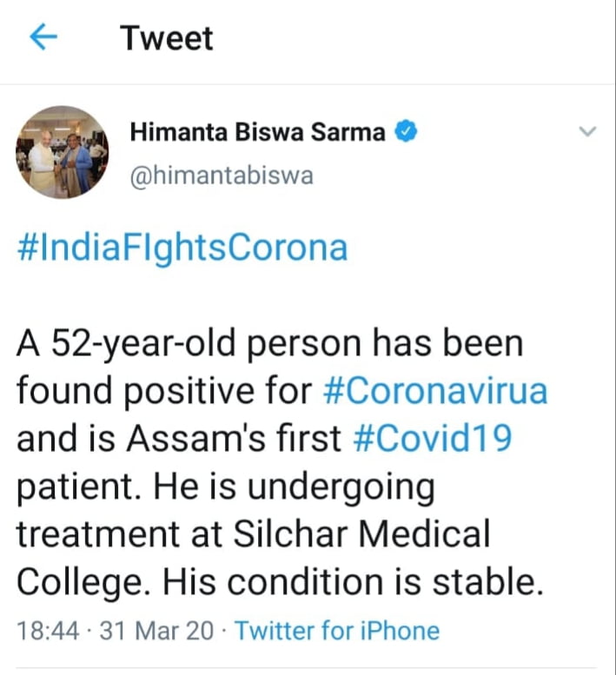Open the @himantabiswa handle
The width and height of the screenshot is (616, 675).
tap(221, 175)
